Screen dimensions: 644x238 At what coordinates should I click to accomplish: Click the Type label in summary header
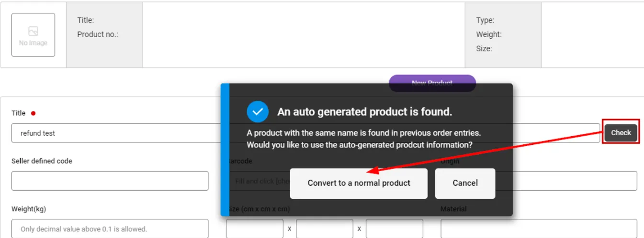485,21
